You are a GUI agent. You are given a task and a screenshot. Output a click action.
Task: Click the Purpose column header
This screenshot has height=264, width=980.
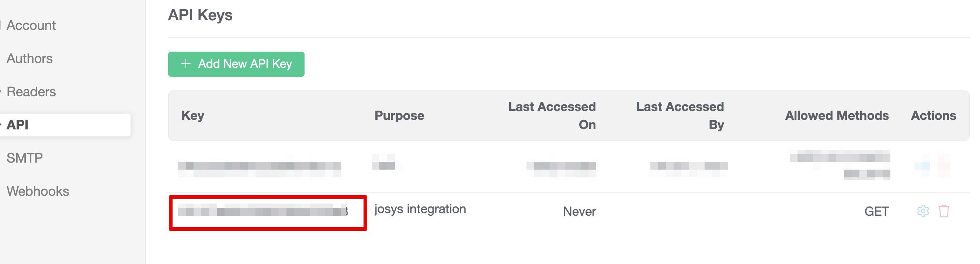click(x=399, y=115)
